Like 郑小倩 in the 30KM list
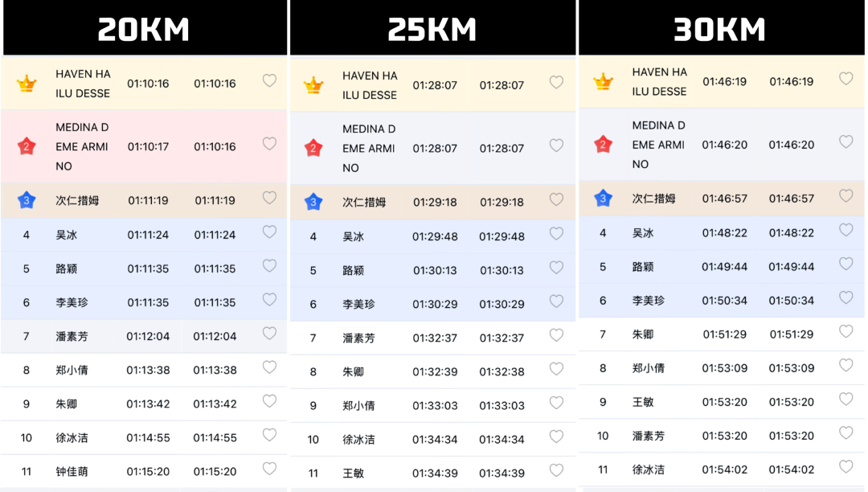 [x=845, y=365]
